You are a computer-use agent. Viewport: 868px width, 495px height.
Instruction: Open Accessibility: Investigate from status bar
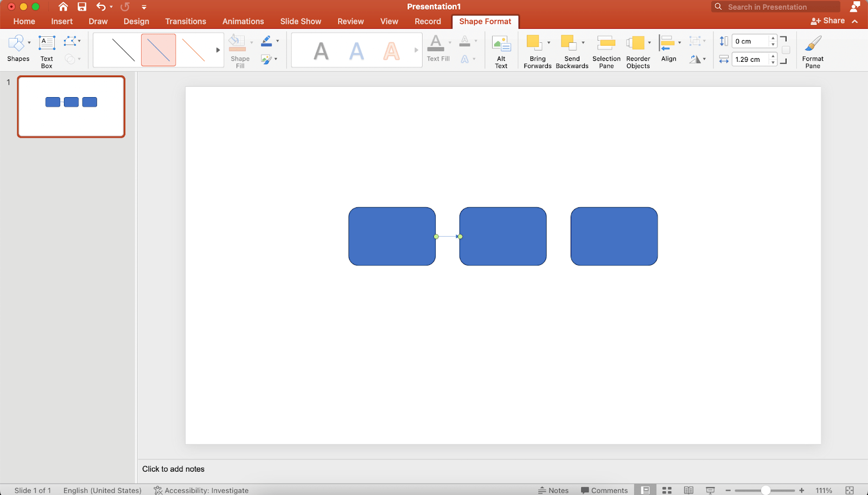pos(201,490)
